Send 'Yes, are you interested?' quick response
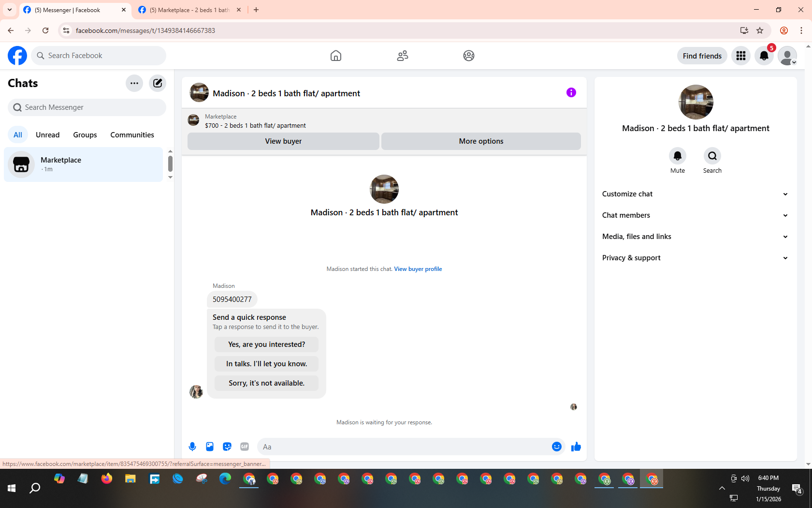 tap(267, 344)
